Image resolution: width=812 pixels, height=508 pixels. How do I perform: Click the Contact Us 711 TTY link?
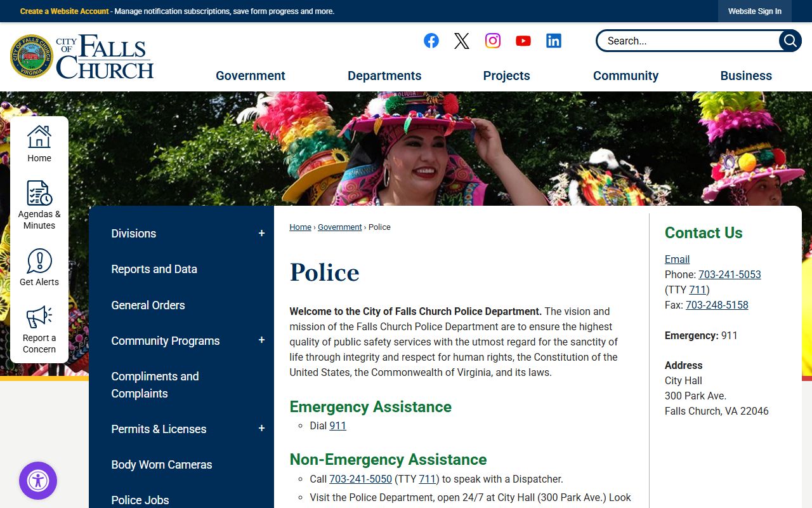pyautogui.click(x=698, y=290)
